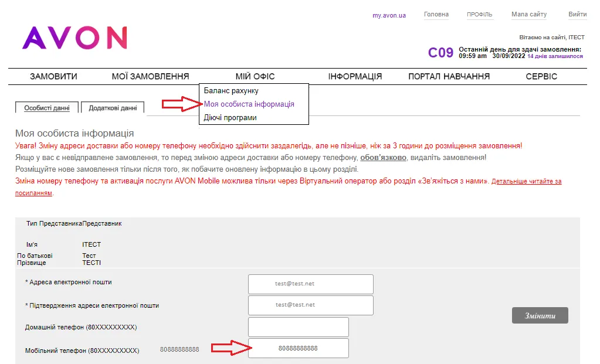Click the underlined word обов'язково
600x364 pixels.
click(x=383, y=157)
